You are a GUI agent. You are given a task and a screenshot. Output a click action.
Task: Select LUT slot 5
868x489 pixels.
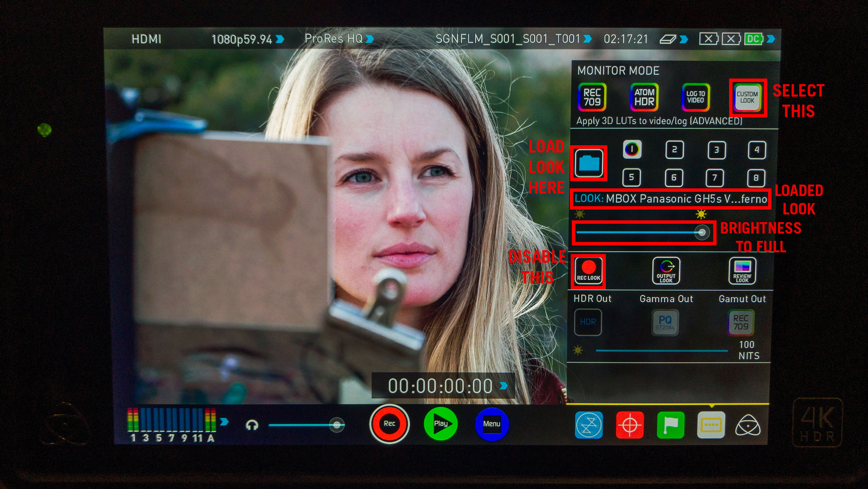pyautogui.click(x=632, y=178)
